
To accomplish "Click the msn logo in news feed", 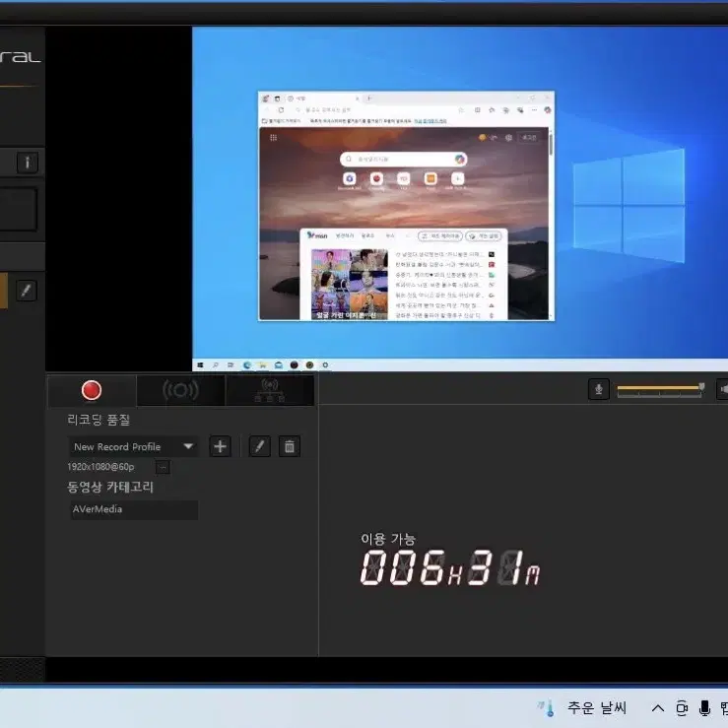I will pos(317,235).
